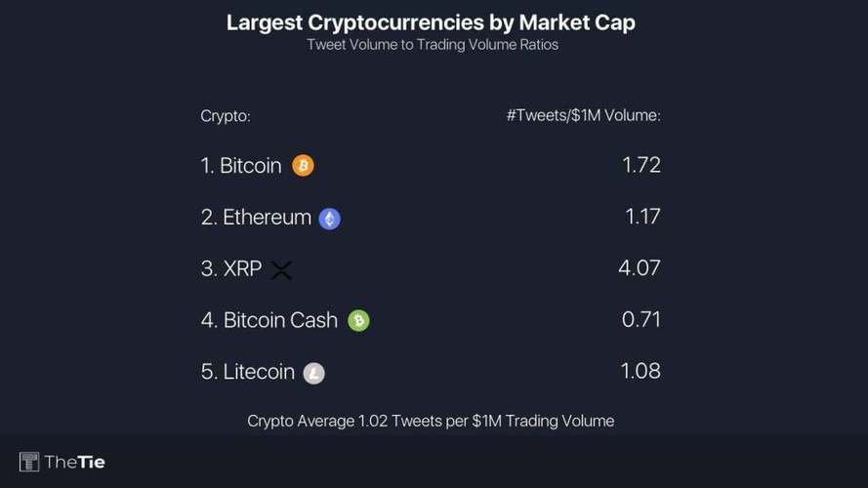The height and width of the screenshot is (488, 868).
Task: Select the "4. Bitcoin Cash" label
Action: point(269,320)
